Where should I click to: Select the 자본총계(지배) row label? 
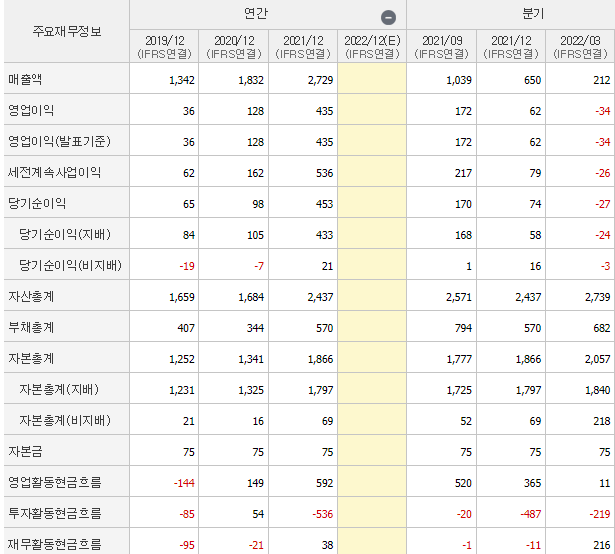(59, 390)
